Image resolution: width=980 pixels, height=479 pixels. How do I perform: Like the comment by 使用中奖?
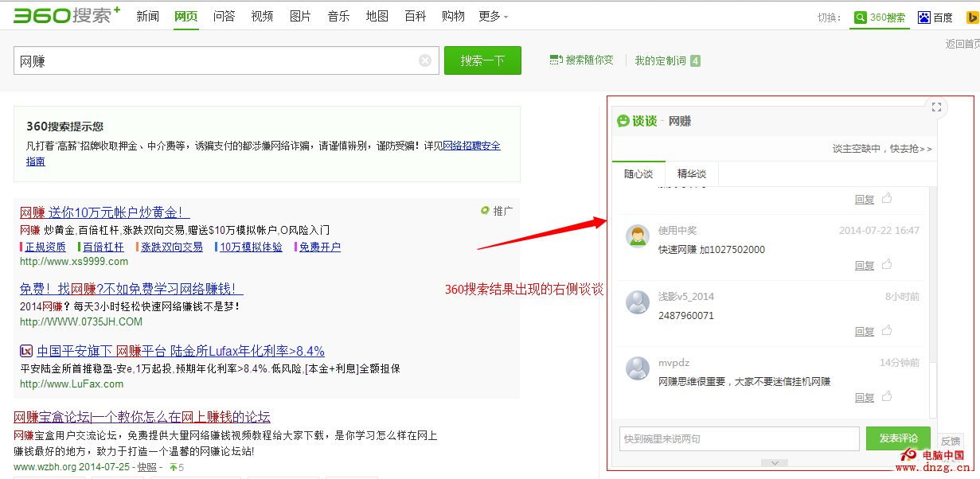(x=886, y=265)
